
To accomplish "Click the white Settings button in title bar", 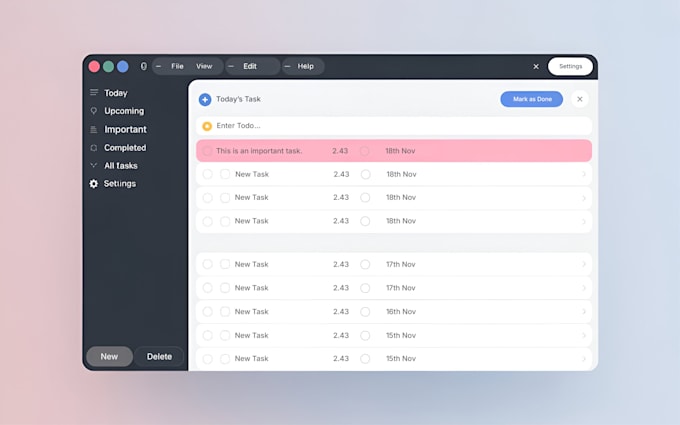I will pos(570,66).
